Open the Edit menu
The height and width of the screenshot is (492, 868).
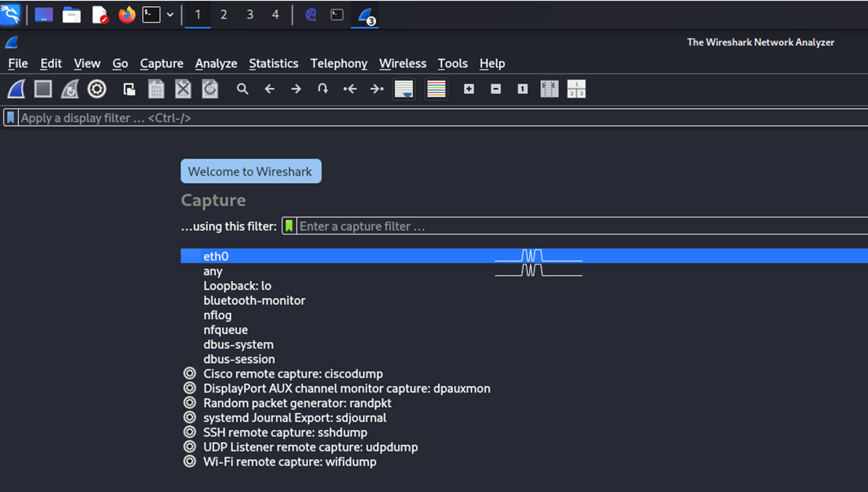pos(51,63)
